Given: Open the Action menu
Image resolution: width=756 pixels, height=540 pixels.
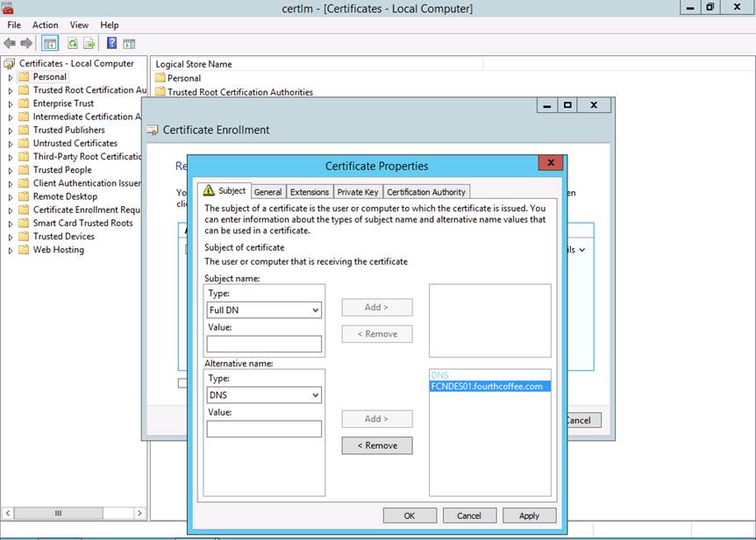Looking at the screenshot, I should coord(46,25).
